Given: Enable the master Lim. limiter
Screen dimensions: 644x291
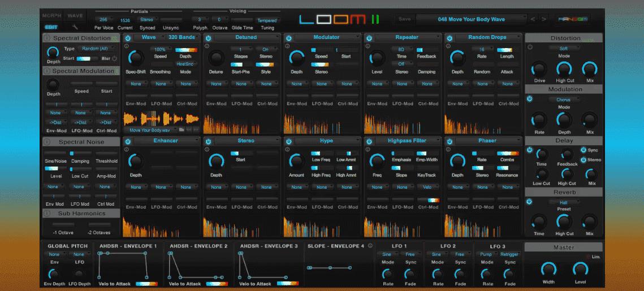Looking at the screenshot, I should (x=587, y=257).
